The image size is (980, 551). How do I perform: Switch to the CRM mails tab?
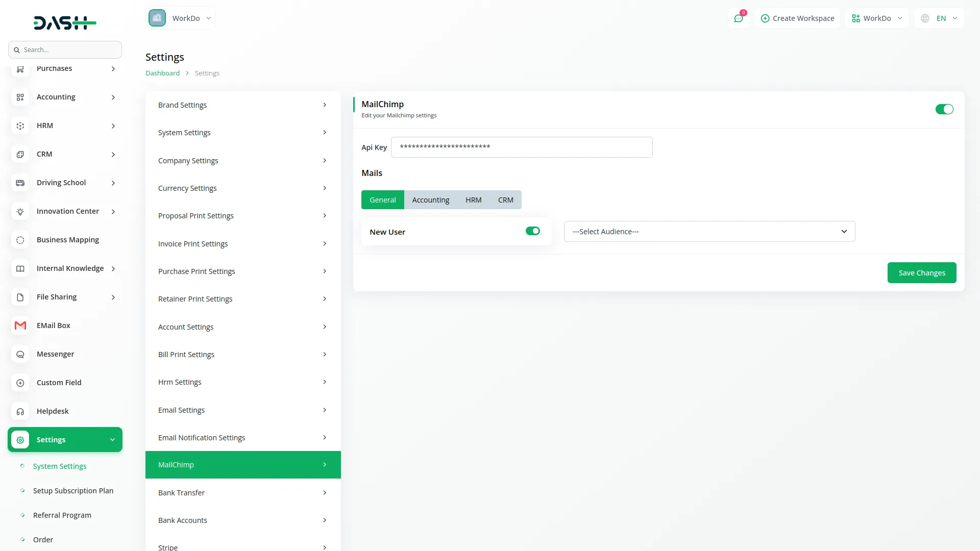click(x=505, y=200)
